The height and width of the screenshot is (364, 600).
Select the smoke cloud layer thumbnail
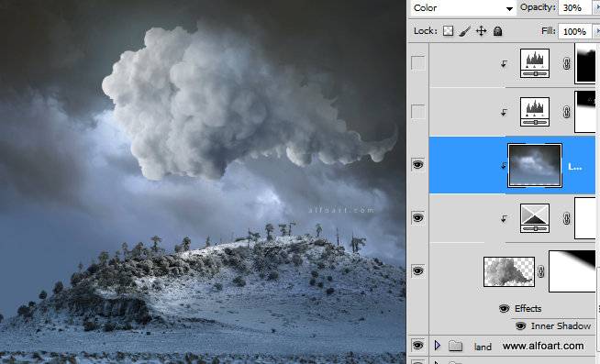click(509, 271)
